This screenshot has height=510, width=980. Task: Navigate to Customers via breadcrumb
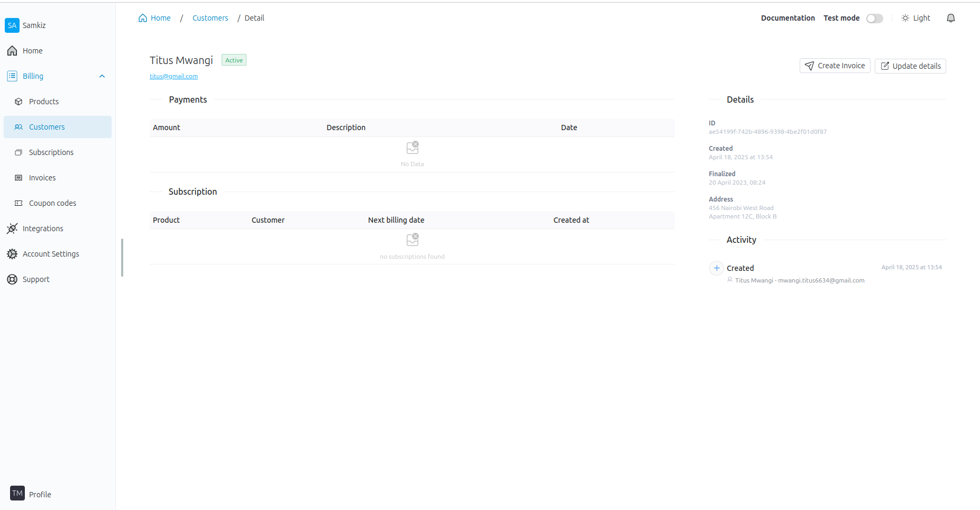click(210, 18)
